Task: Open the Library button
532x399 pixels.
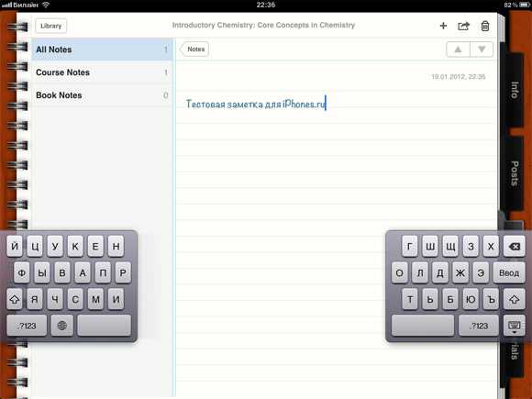Action: (x=50, y=26)
